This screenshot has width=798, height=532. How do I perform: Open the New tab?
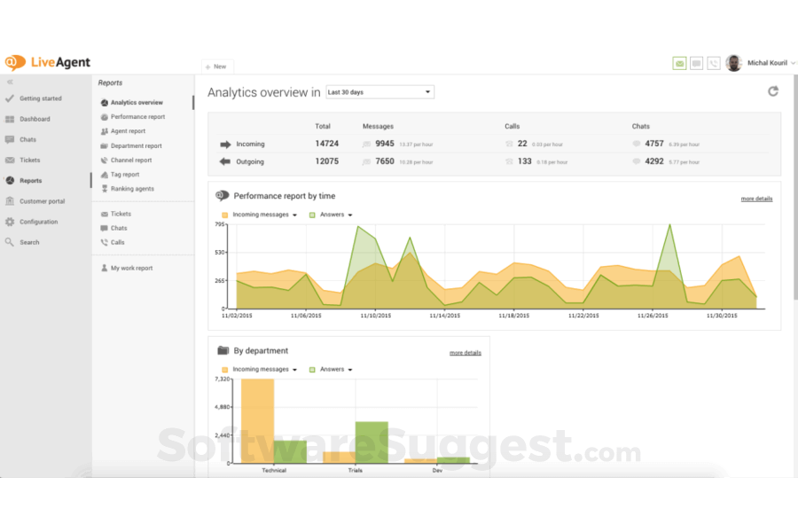coord(215,66)
